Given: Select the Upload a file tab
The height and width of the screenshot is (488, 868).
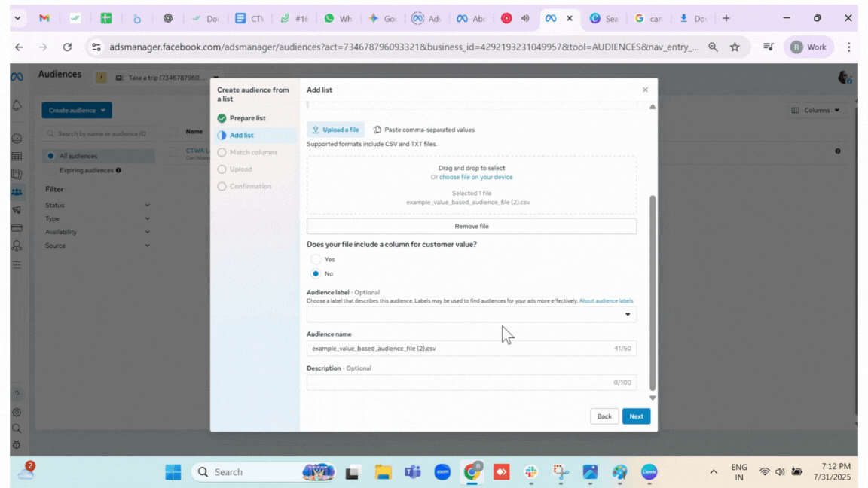Looking at the screenshot, I should point(335,130).
